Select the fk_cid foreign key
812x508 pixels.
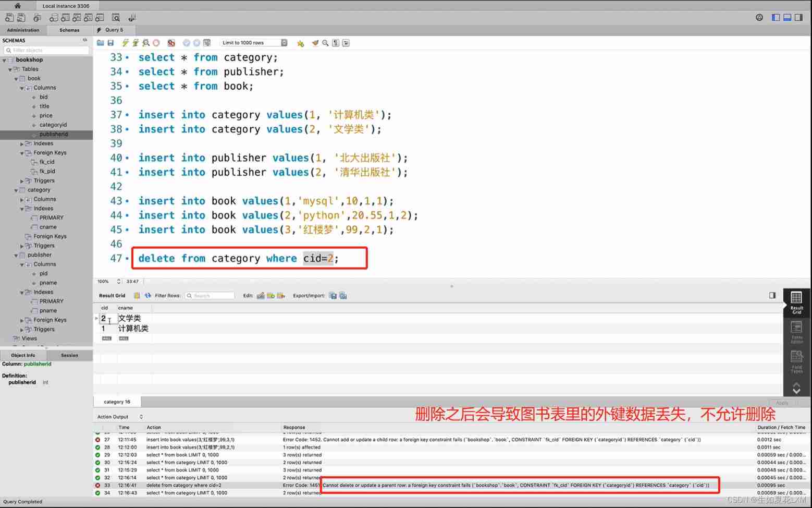(x=47, y=162)
